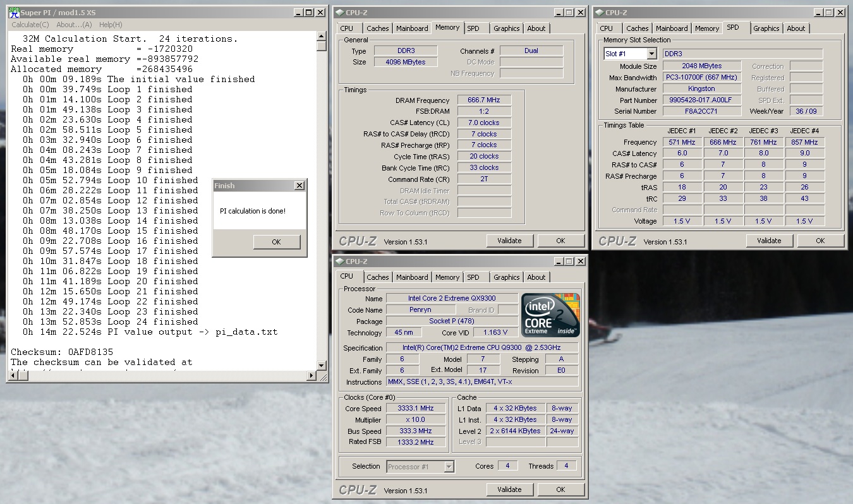Viewport: 853px width, 504px height.
Task: Click the Part Number 9905428-017.A00LF field
Action: pos(701,100)
